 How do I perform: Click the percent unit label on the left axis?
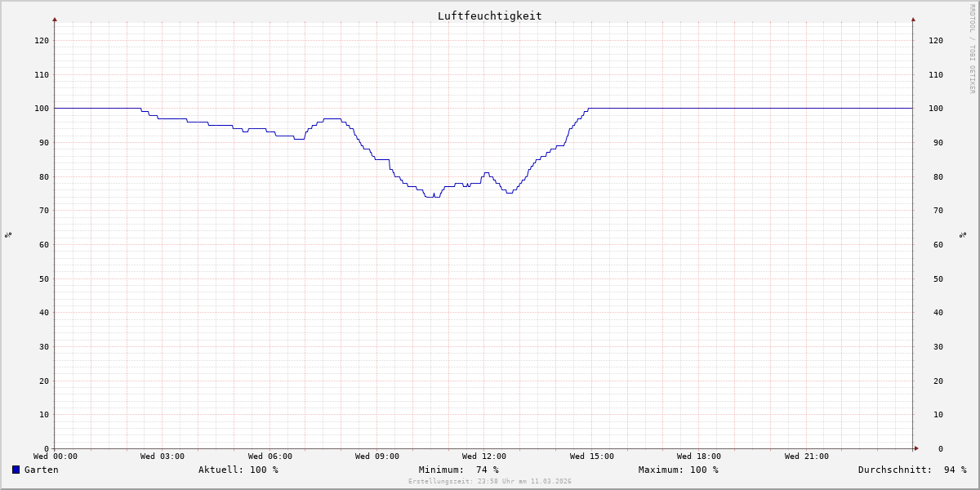[x=8, y=235]
